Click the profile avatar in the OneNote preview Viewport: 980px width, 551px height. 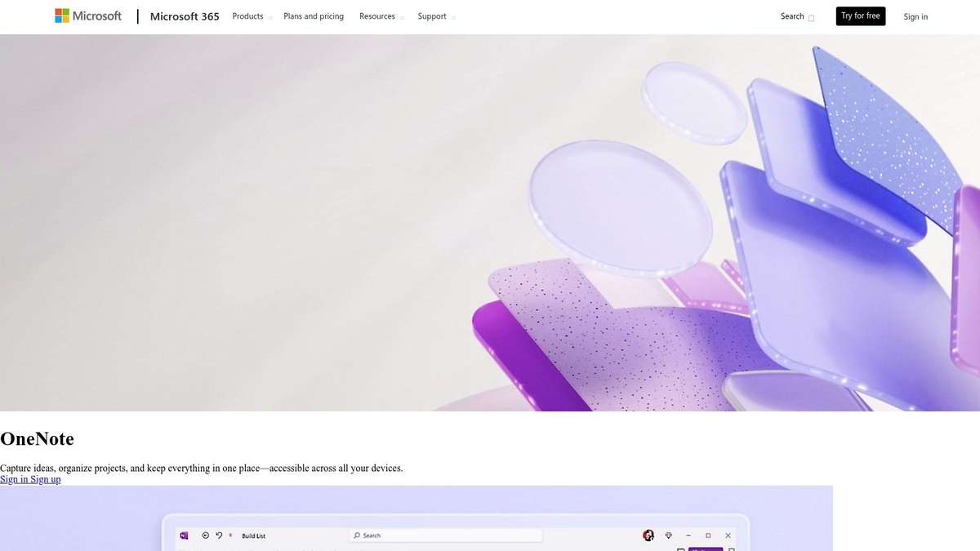(x=648, y=535)
